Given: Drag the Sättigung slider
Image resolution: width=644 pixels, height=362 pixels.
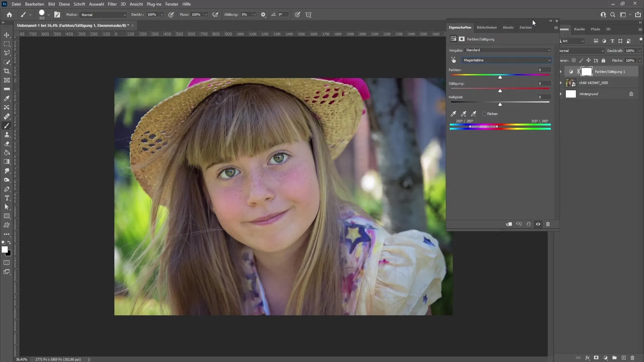Looking at the screenshot, I should click(500, 90).
